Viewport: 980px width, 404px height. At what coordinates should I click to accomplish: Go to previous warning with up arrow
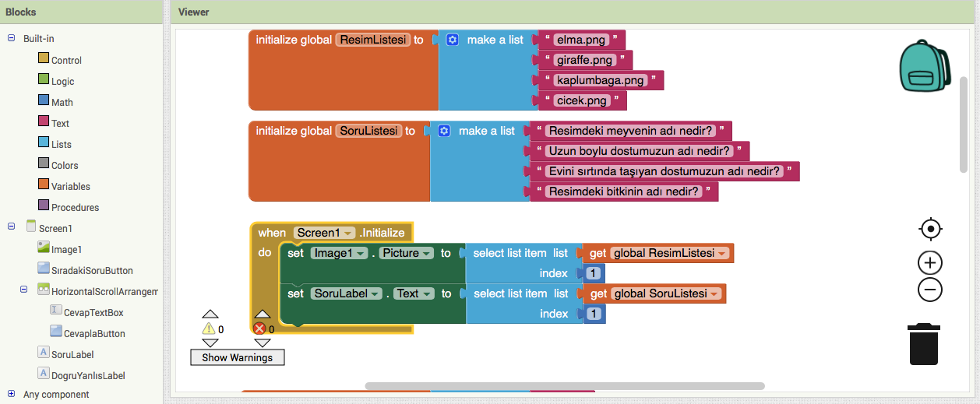pos(210,314)
